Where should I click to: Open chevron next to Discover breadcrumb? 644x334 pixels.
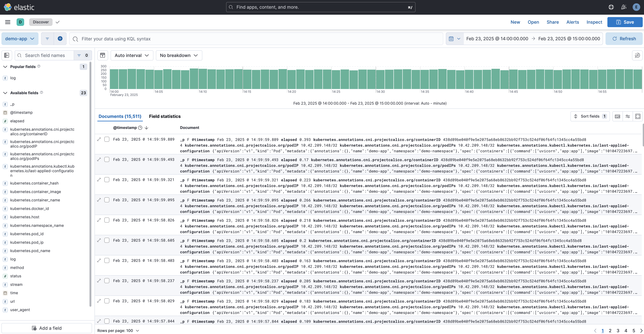click(x=57, y=22)
